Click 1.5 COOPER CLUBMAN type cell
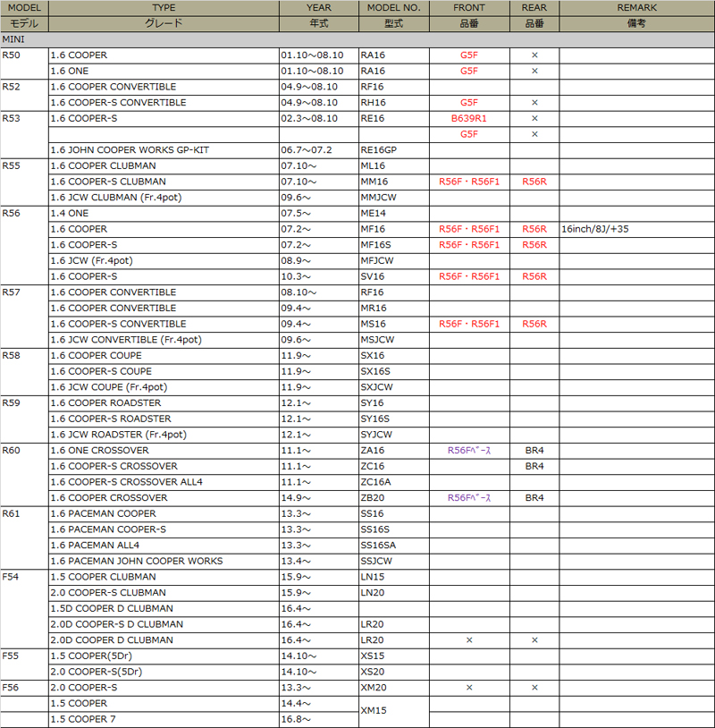Image resolution: width=715 pixels, height=728 pixels. [x=164, y=576]
